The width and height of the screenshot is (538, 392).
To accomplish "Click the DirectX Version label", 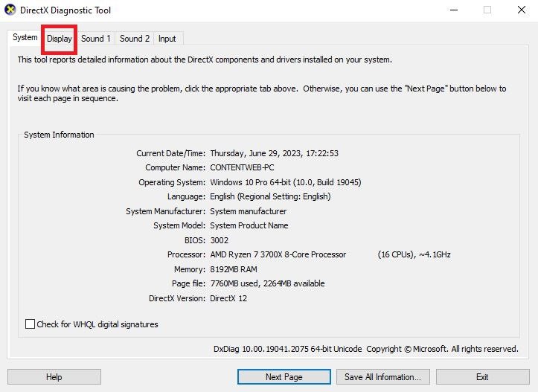I will click(177, 298).
